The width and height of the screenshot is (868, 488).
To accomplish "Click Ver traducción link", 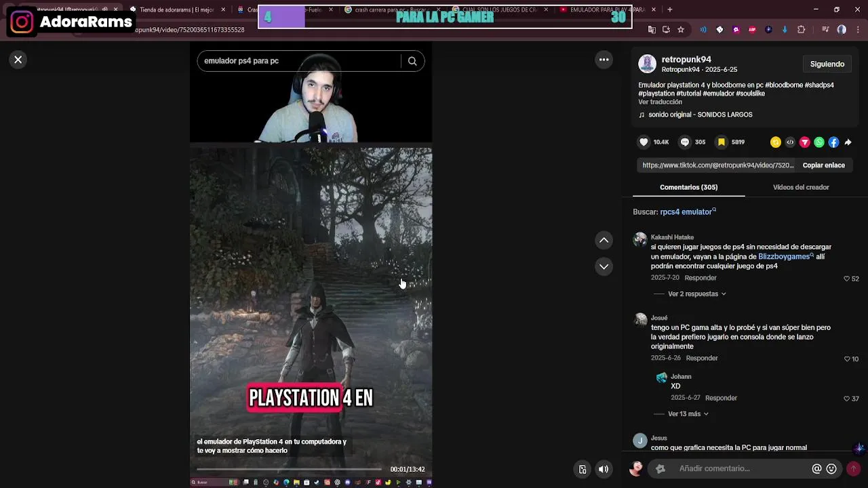I will [660, 102].
